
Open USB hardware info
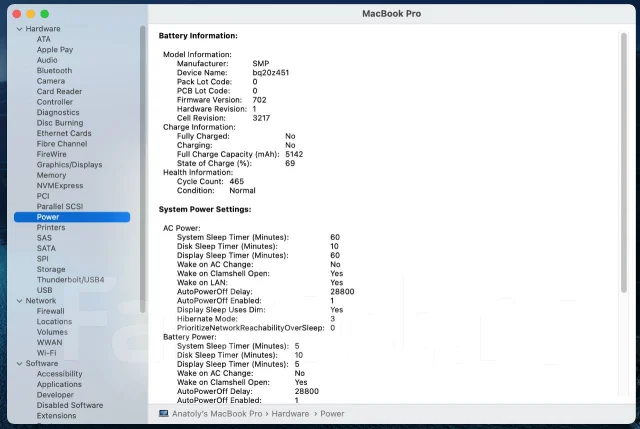44,290
